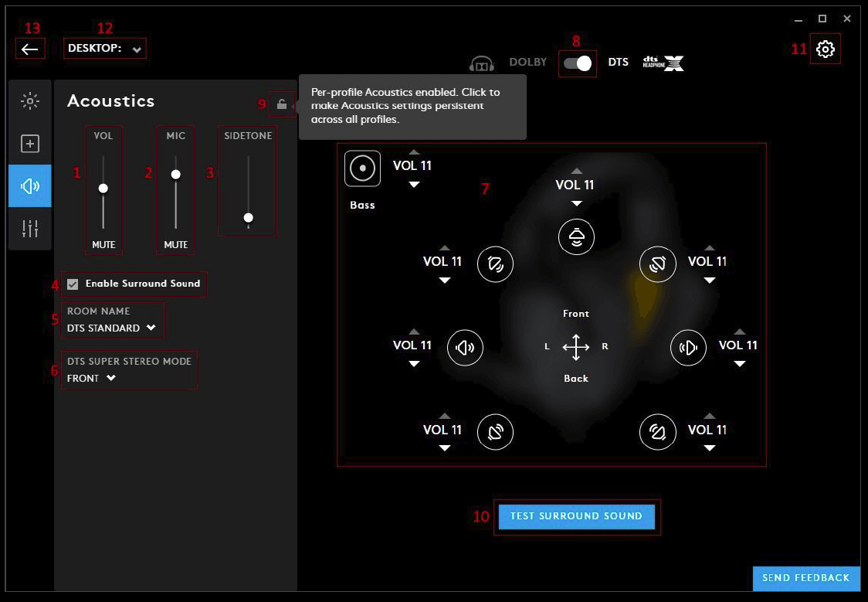Click the add profile plus icon in sidebar
The width and height of the screenshot is (868, 602).
point(29,144)
